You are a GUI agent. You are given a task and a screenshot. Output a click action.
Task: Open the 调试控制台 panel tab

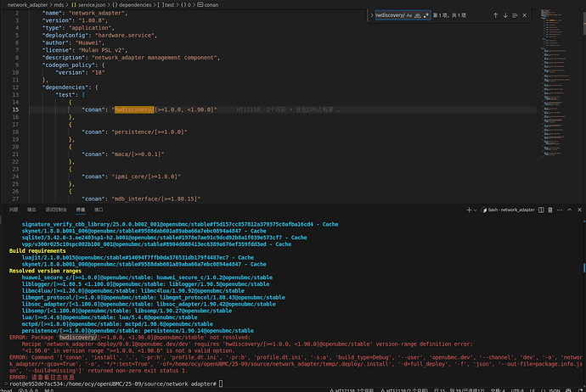(x=58, y=208)
